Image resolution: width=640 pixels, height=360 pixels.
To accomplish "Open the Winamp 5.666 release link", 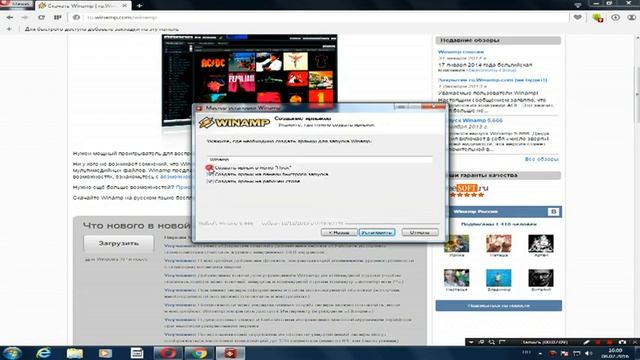I will pyautogui.click(x=476, y=120).
